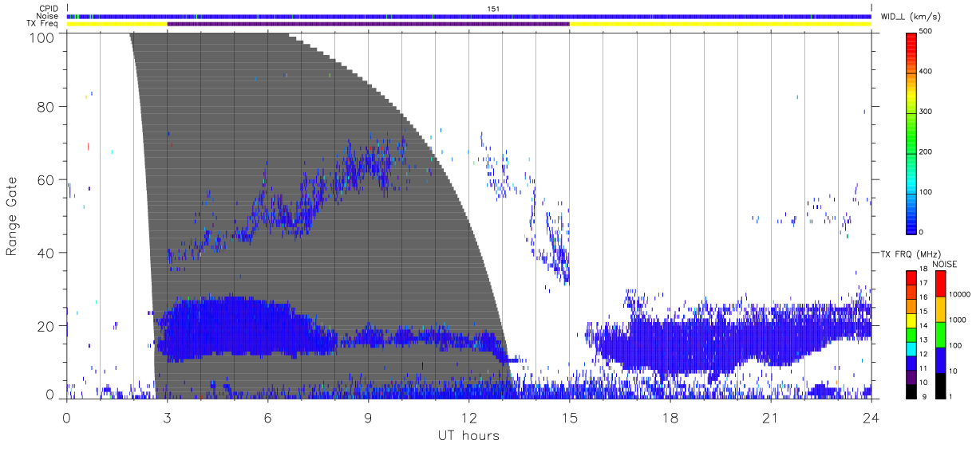This screenshot has height=452, width=980.
Task: Click the 12 tick on the UT hours axis
Action: [468, 418]
